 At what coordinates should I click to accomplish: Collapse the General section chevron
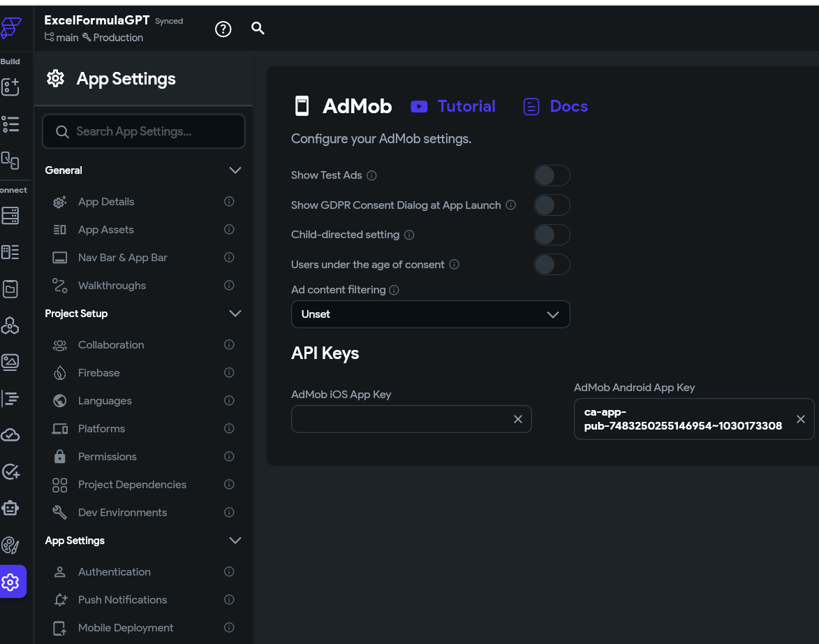click(235, 170)
